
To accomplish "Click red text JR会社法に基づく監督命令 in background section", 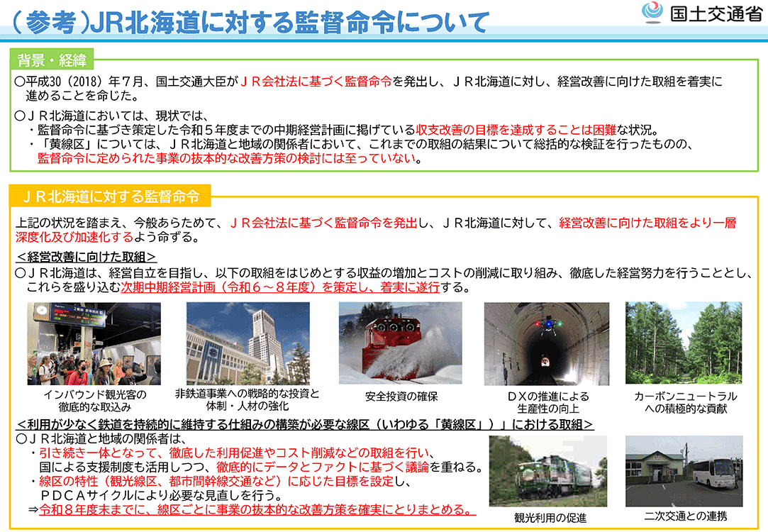I will click(316, 82).
